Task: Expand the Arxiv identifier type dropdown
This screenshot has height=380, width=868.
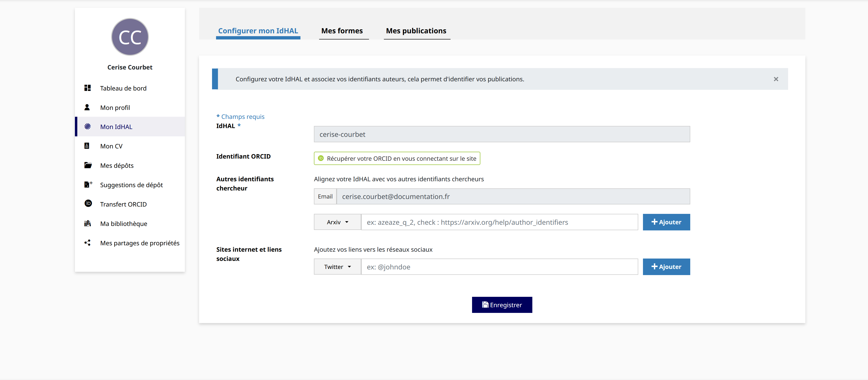Action: tap(337, 222)
